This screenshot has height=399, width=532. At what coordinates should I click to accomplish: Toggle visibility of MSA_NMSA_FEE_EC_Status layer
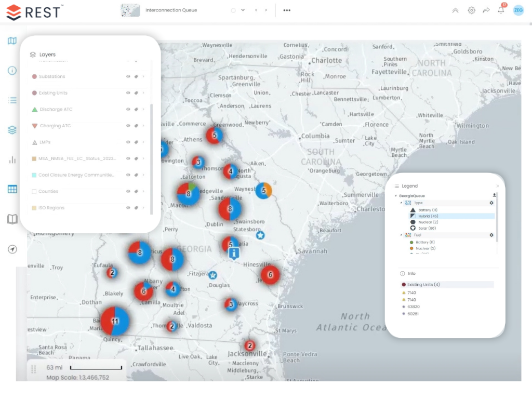click(128, 158)
